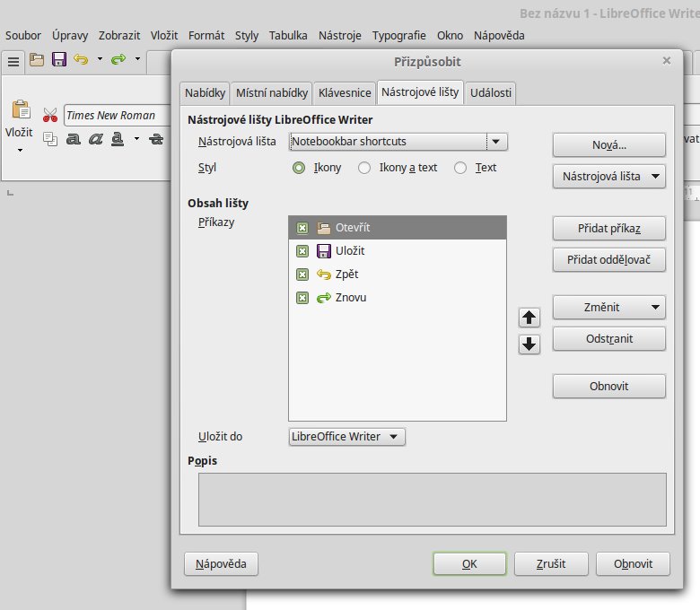Click the Obnovit button below Odstranit
The image size is (700, 610).
609,386
